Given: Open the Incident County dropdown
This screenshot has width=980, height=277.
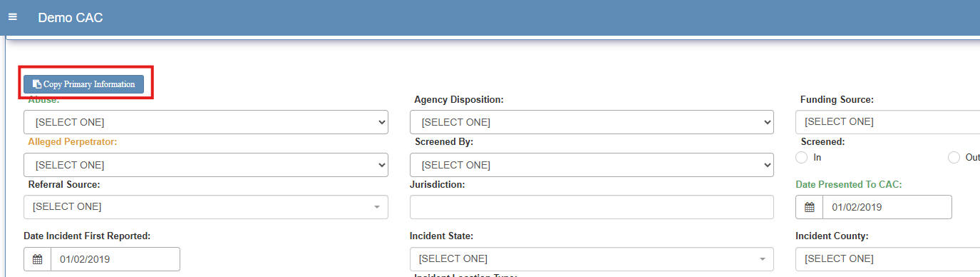Looking at the screenshot, I should coord(888,259).
